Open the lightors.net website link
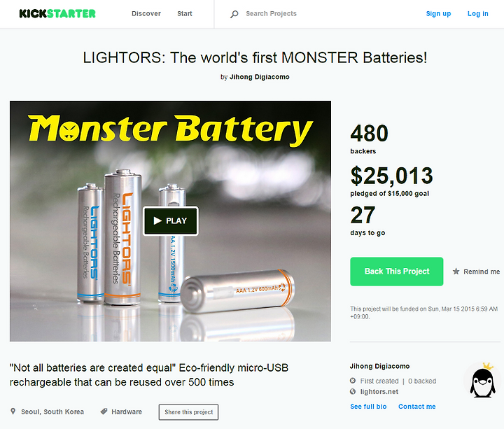 [x=379, y=392]
